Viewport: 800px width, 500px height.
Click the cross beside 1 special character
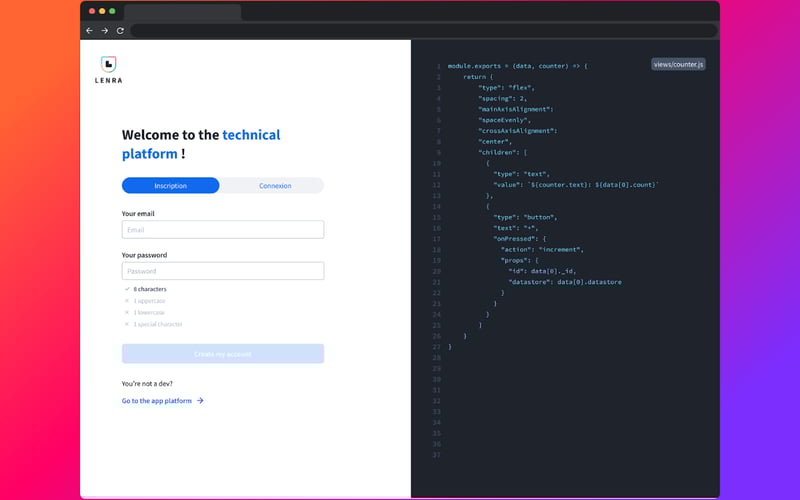coord(127,324)
